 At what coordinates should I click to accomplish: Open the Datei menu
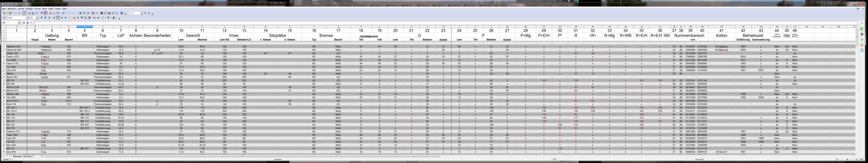4,9
